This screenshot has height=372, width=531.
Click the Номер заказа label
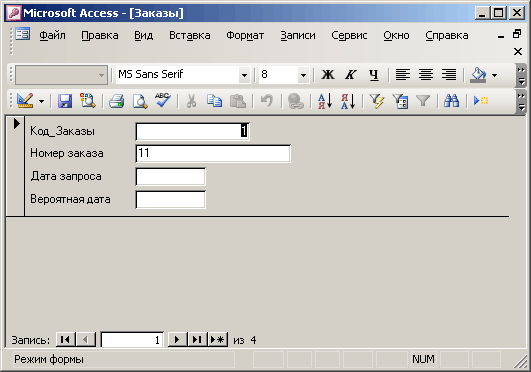coord(67,153)
